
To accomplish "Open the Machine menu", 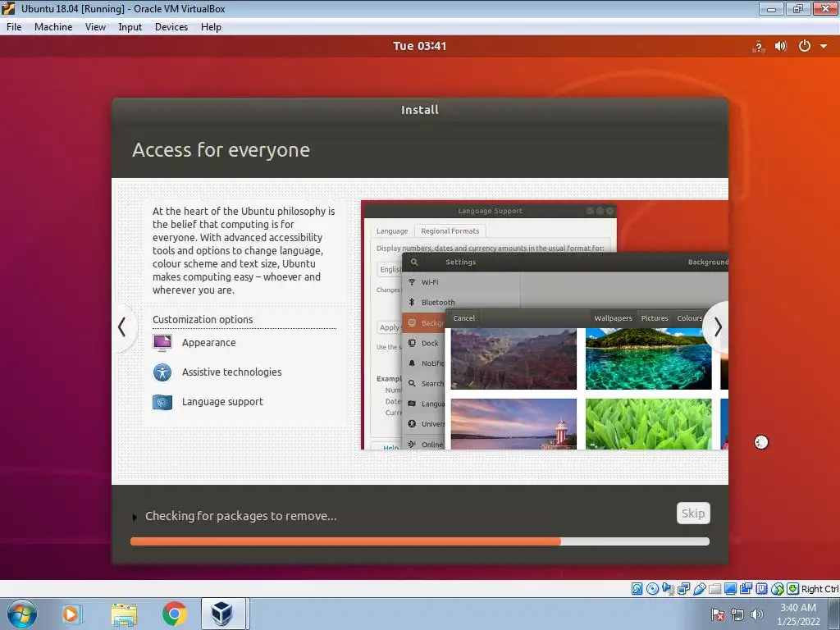I will click(x=53, y=27).
